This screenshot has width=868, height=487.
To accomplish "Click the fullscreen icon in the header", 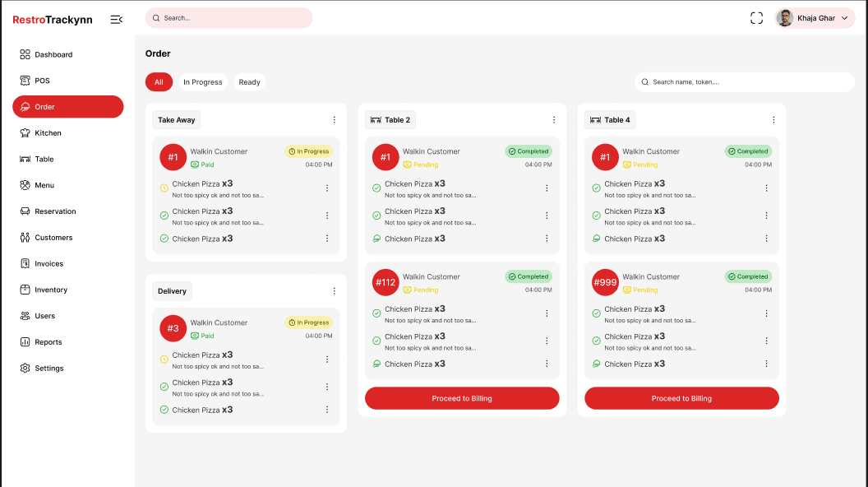I will [756, 17].
